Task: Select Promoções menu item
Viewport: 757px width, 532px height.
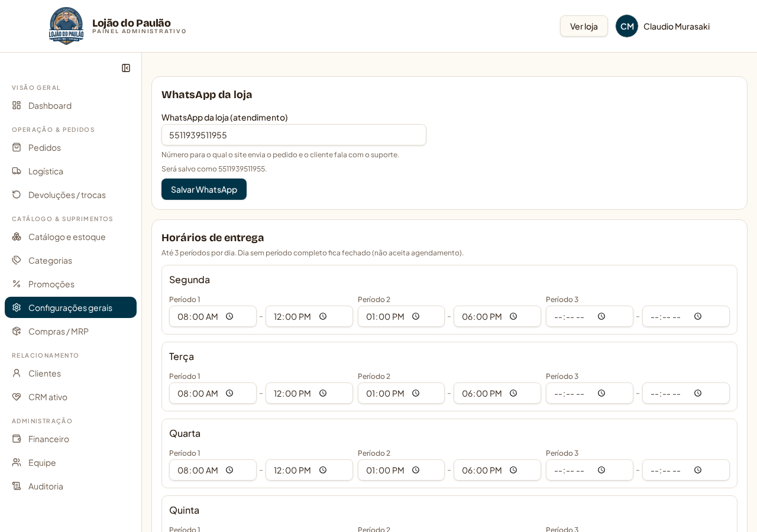Action: click(71, 284)
